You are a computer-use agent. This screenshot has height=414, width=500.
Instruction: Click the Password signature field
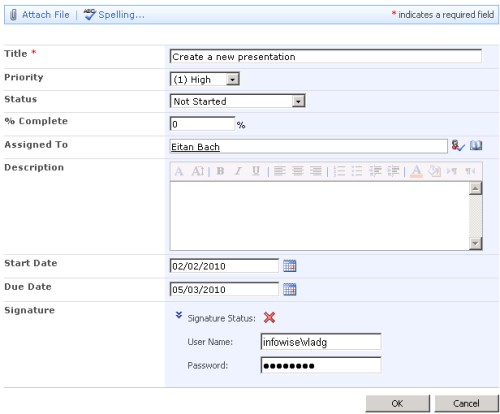[x=321, y=365]
